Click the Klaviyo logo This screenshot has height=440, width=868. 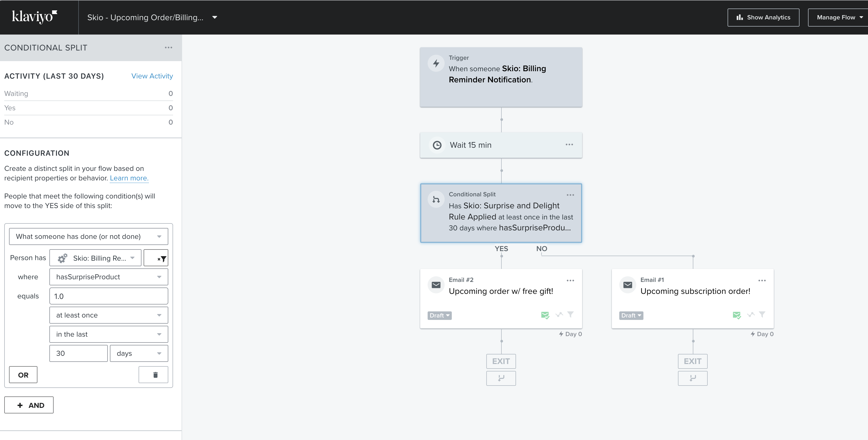35,17
